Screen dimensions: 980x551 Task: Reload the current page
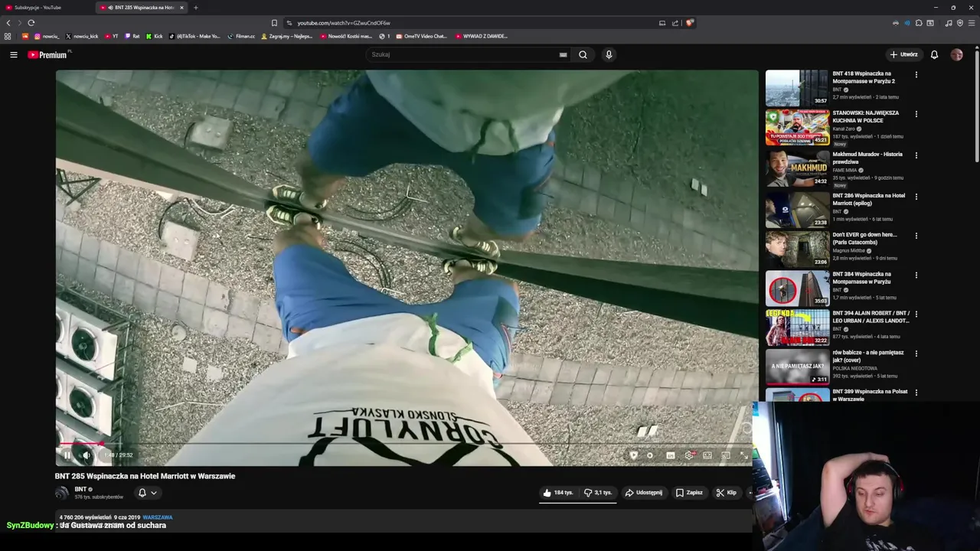(31, 23)
